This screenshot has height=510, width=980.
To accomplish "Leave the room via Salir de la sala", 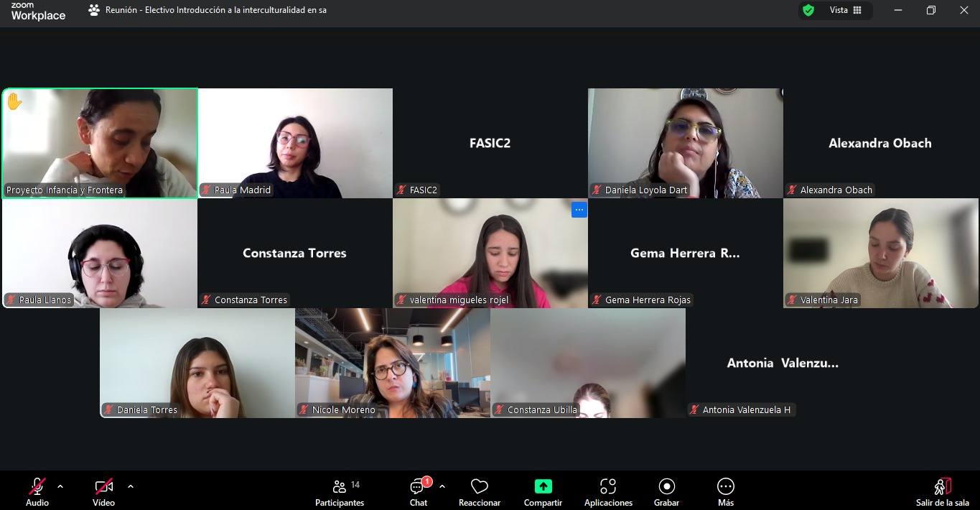I will click(x=943, y=491).
